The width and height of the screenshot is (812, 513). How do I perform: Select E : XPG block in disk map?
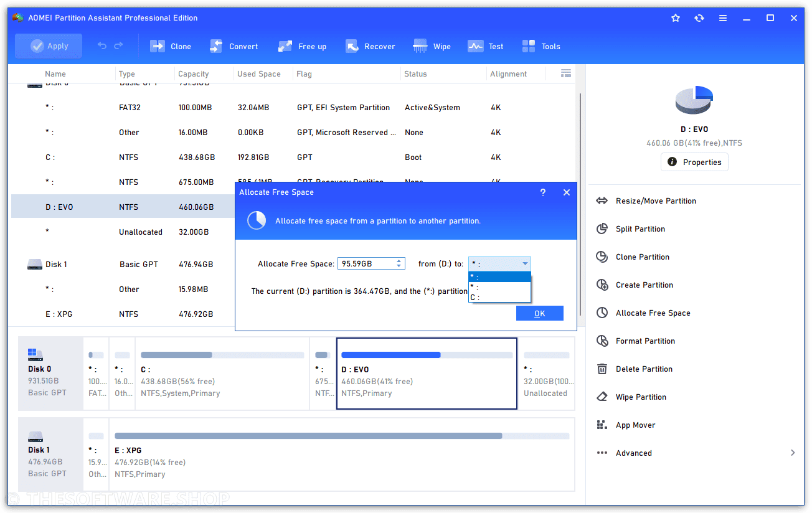[x=342, y=454]
